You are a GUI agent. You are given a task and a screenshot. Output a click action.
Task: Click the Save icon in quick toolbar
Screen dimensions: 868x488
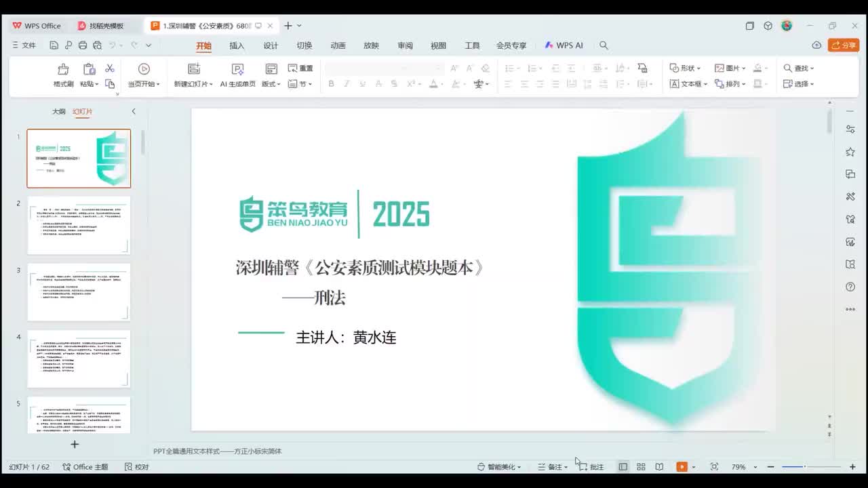(x=54, y=45)
